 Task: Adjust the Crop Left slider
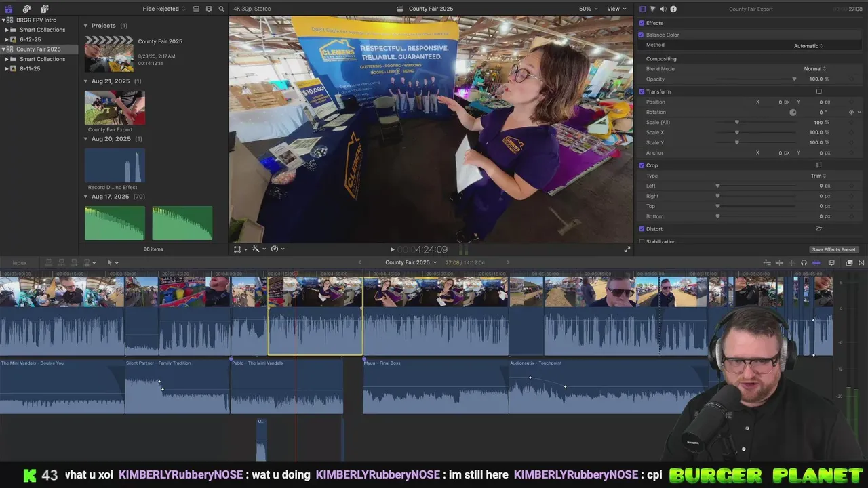pos(757,186)
